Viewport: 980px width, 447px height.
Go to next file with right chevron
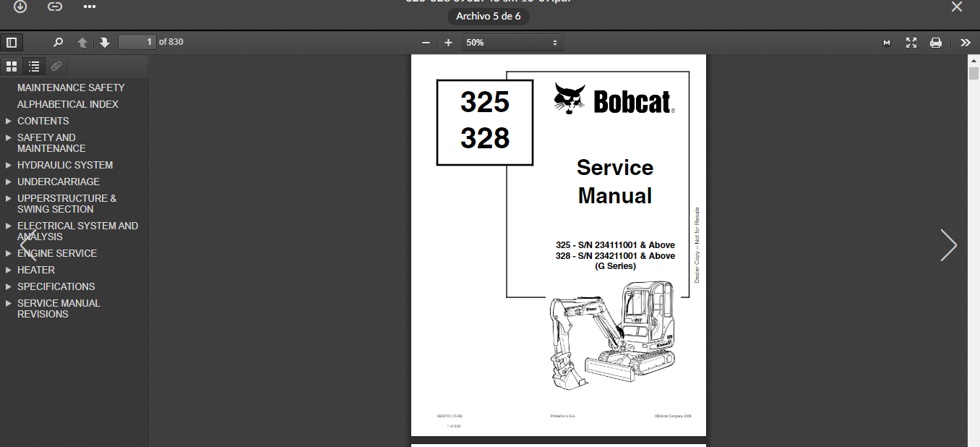(x=948, y=244)
